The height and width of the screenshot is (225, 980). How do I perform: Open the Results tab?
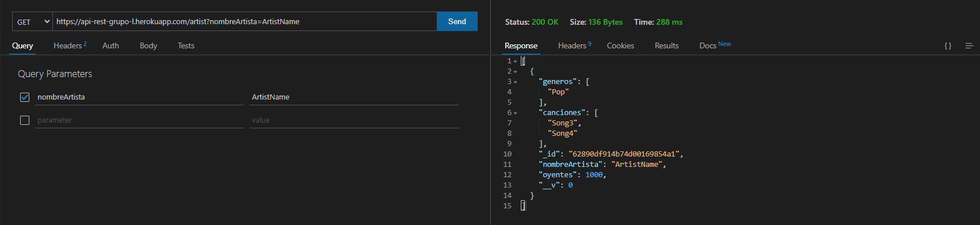click(x=666, y=45)
